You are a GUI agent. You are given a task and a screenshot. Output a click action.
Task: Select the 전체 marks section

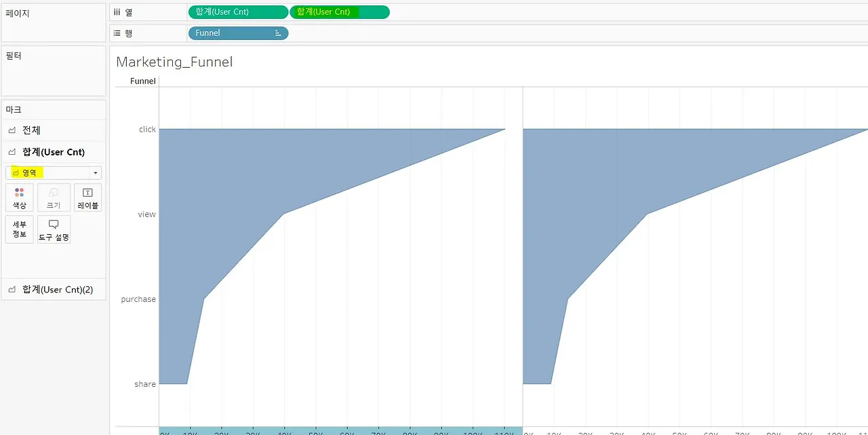point(54,130)
